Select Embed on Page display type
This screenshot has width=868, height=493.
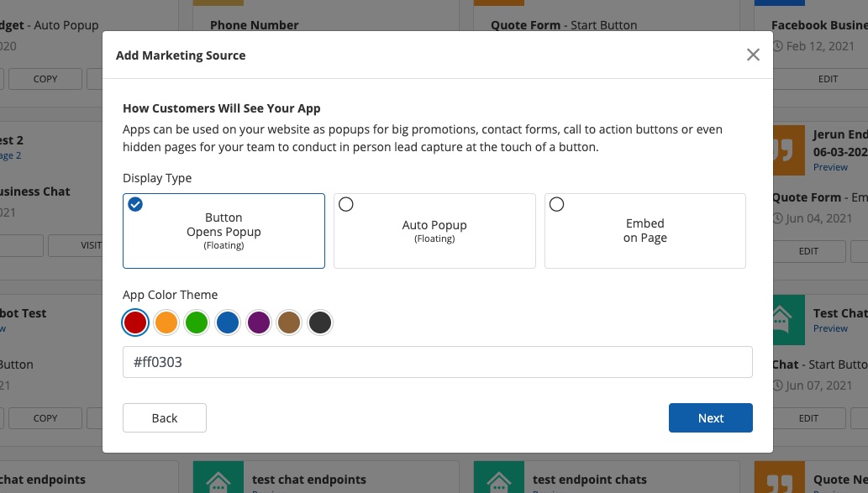(x=644, y=231)
